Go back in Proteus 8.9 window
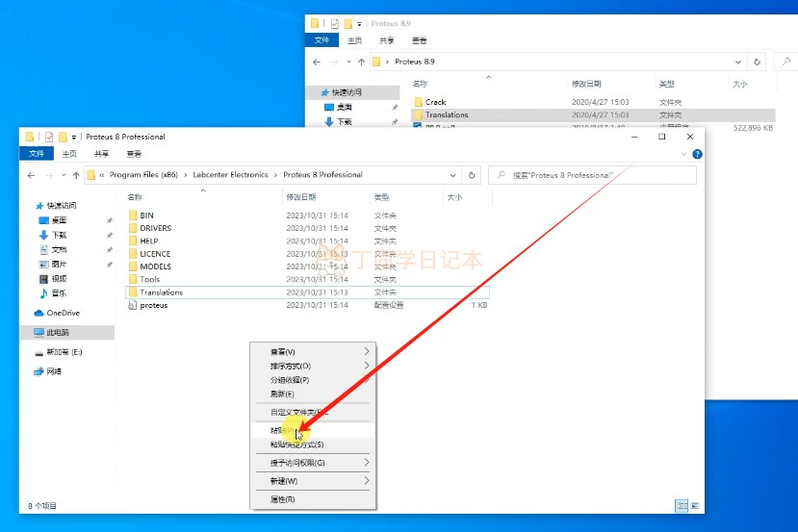798x532 pixels. point(317,62)
